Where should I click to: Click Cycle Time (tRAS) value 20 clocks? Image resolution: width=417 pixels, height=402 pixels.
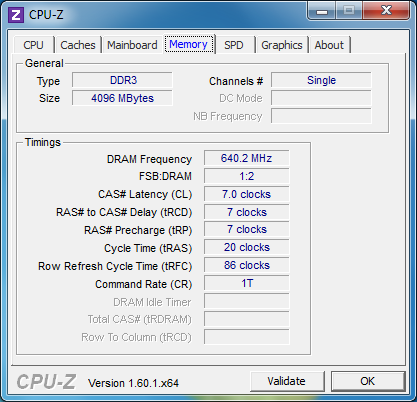[x=247, y=248]
